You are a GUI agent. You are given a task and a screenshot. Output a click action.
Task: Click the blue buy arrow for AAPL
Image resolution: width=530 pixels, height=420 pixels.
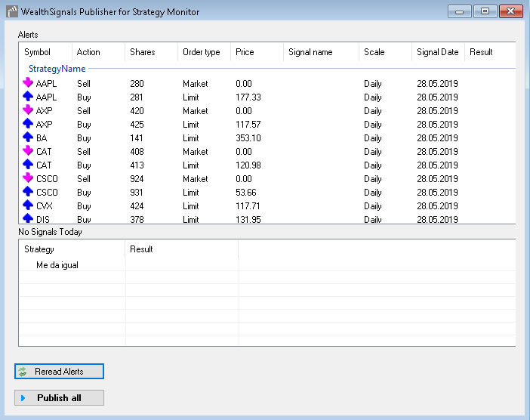(x=29, y=97)
